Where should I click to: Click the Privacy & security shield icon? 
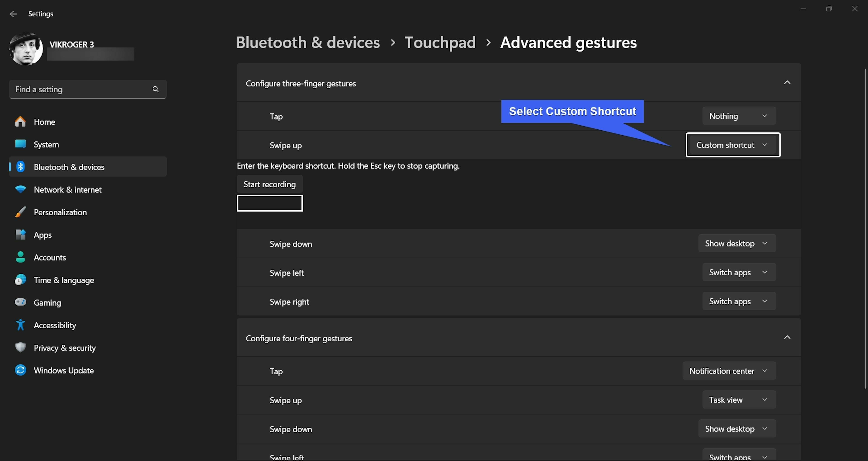point(20,347)
